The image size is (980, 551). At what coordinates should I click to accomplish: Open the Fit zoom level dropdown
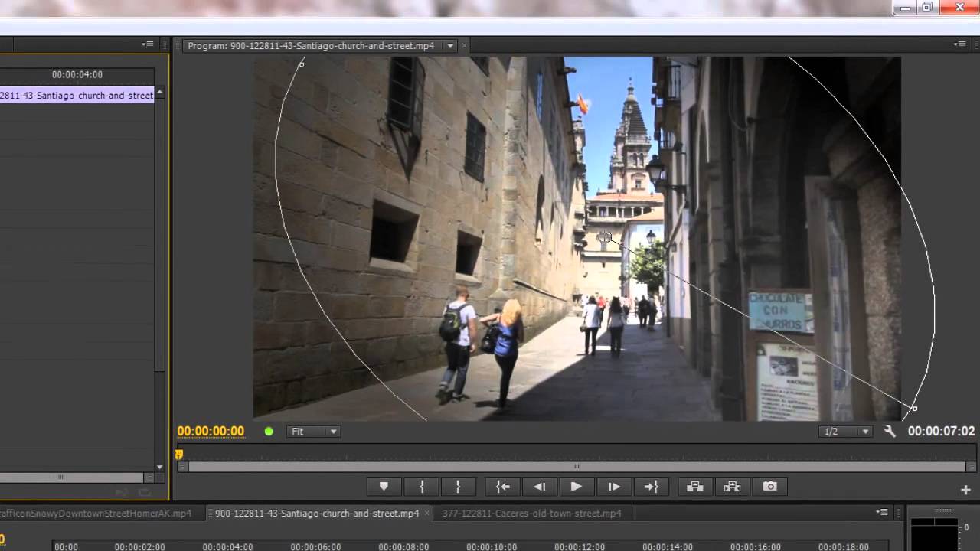[x=313, y=432]
